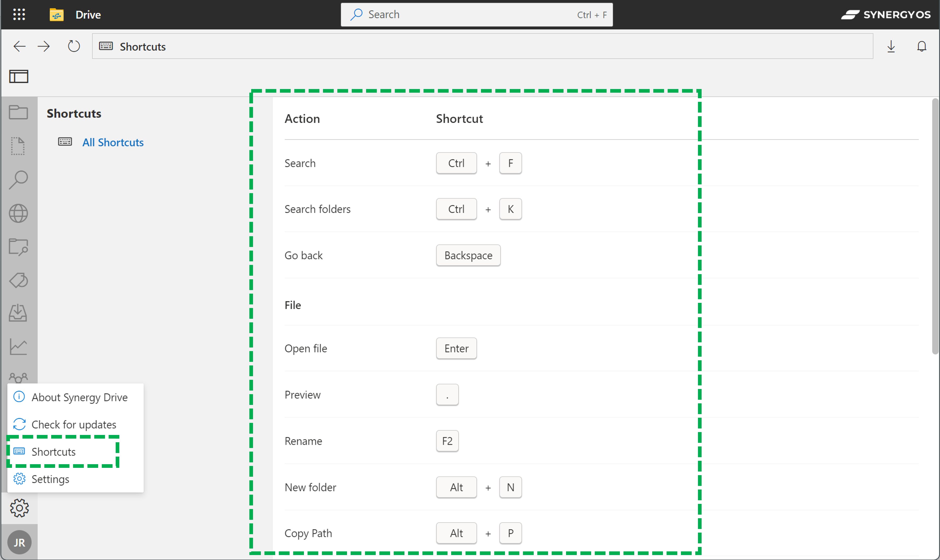This screenshot has height=560, width=940.
Task: Open the JR user avatar
Action: [19, 542]
